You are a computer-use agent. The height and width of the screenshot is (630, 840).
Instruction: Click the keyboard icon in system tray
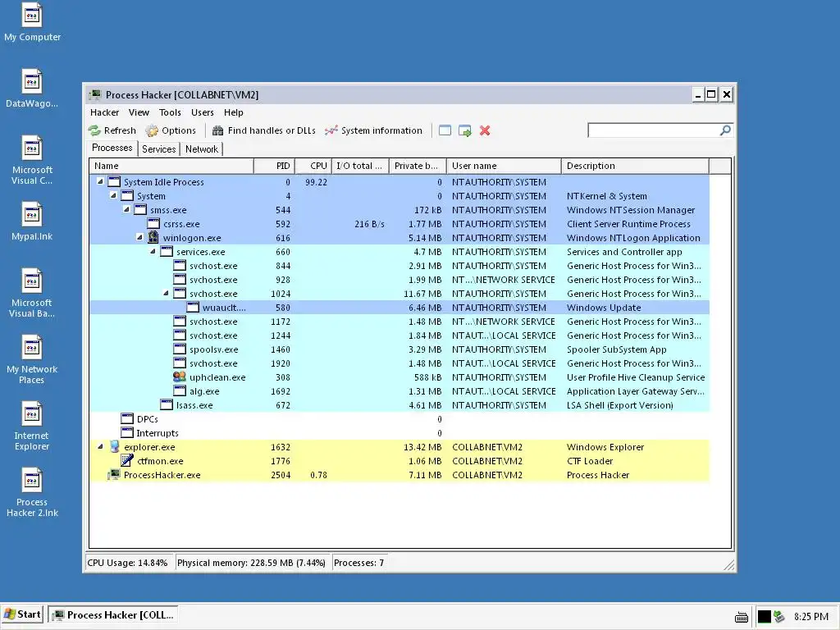(x=742, y=617)
